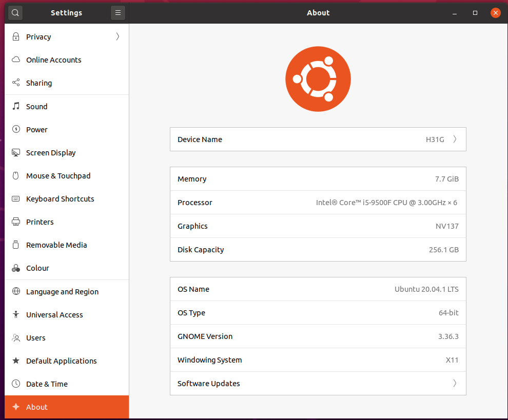Maximize the Settings window
Viewport: 508px width, 420px height.
pos(475,13)
